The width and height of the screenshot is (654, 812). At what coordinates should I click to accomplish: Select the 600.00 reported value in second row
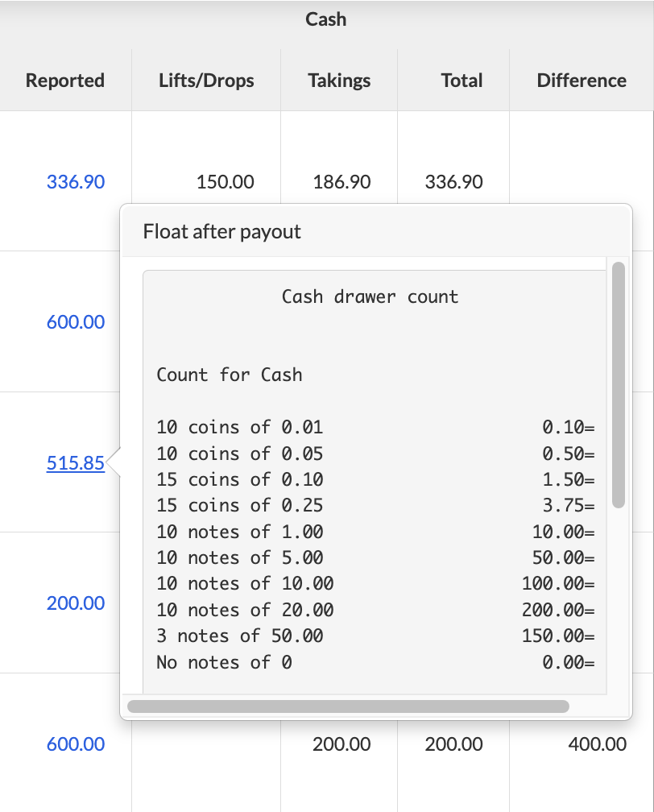click(76, 321)
